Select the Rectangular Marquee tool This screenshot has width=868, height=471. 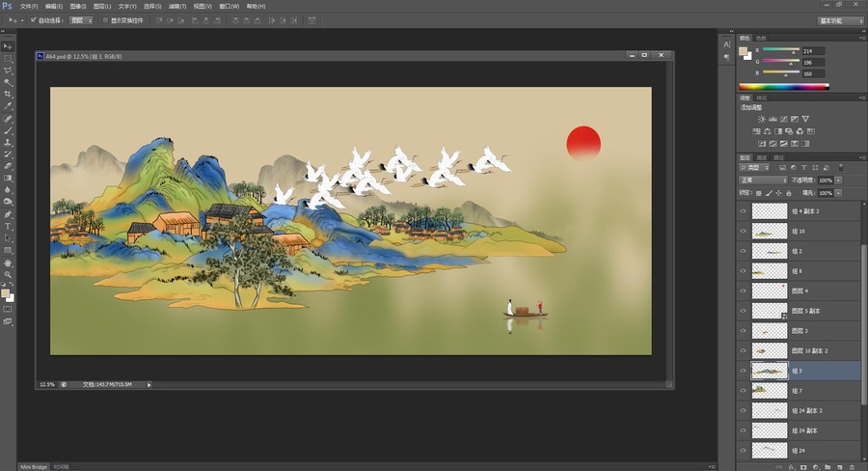coord(8,59)
